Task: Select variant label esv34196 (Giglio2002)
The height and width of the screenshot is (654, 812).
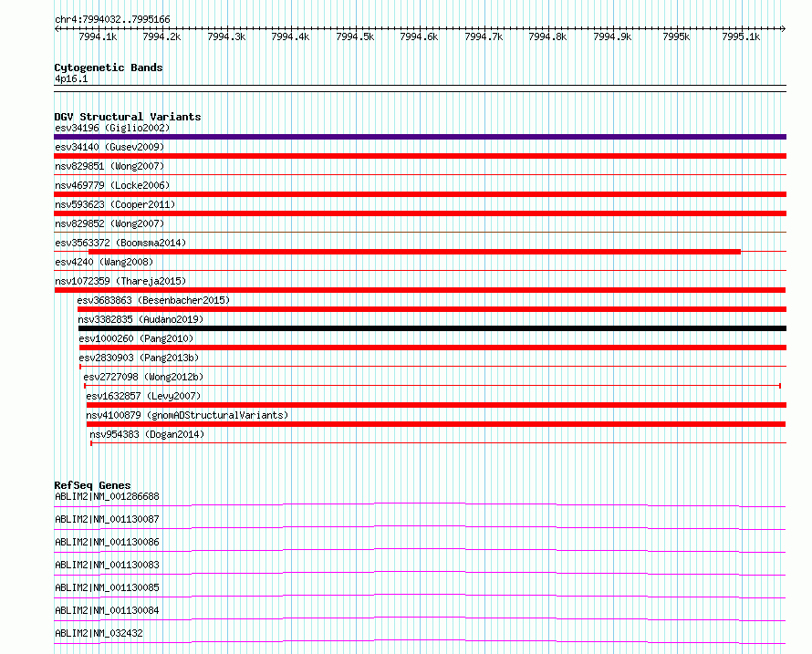Action: (x=112, y=128)
